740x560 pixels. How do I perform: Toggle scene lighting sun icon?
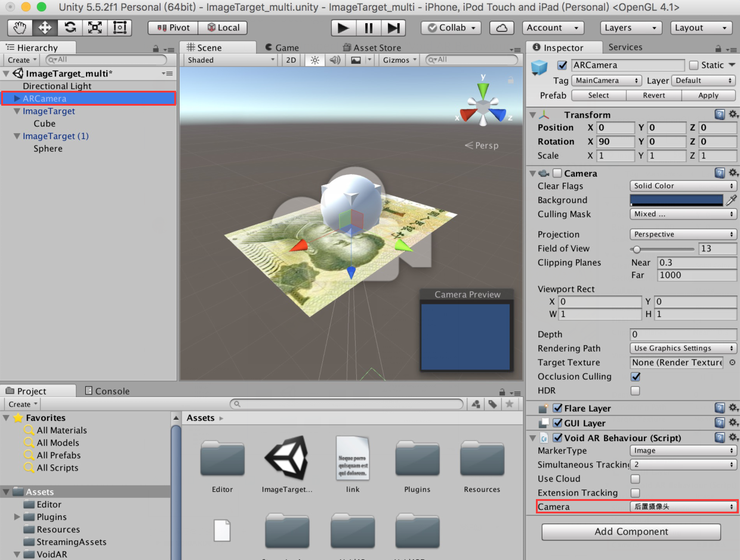[x=314, y=60]
